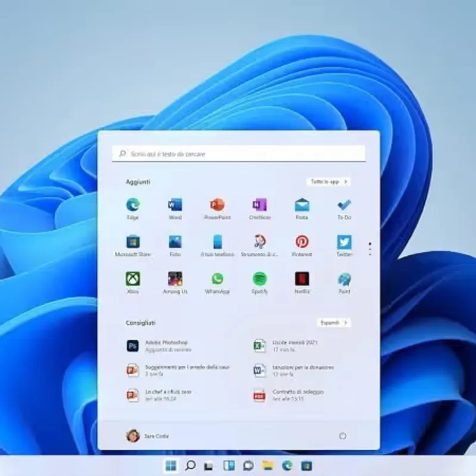Open the Netflix app
Image resolution: width=476 pixels, height=476 pixels.
tap(302, 282)
